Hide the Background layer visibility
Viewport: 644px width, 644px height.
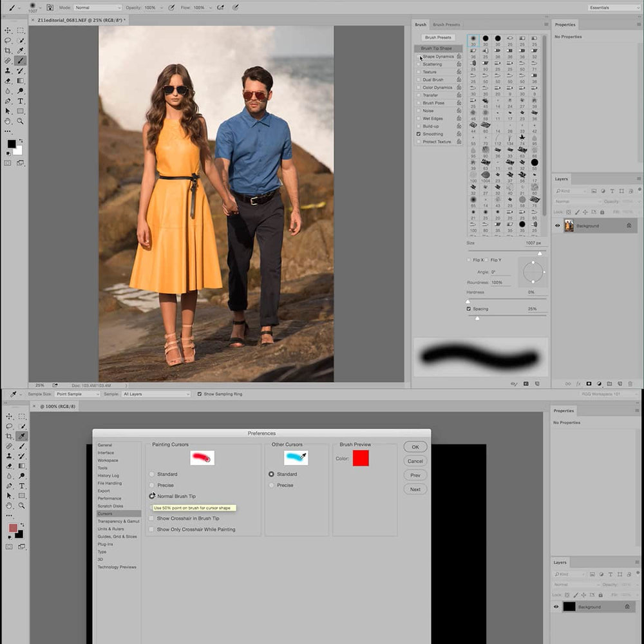[x=558, y=225]
